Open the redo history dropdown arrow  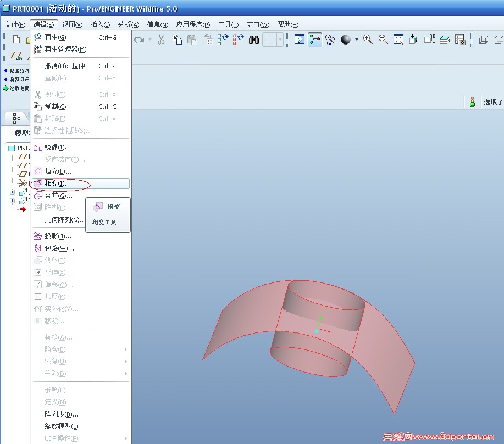pos(150,40)
